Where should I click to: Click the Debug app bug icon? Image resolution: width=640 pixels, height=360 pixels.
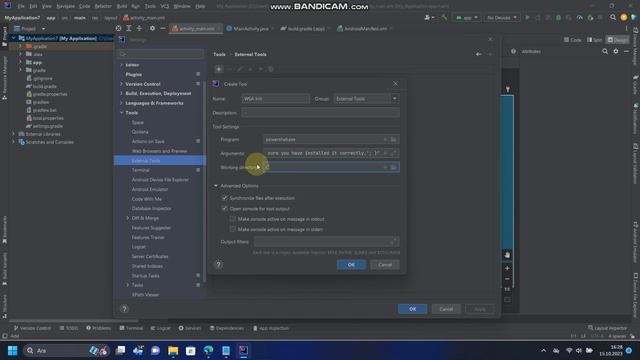(558, 18)
